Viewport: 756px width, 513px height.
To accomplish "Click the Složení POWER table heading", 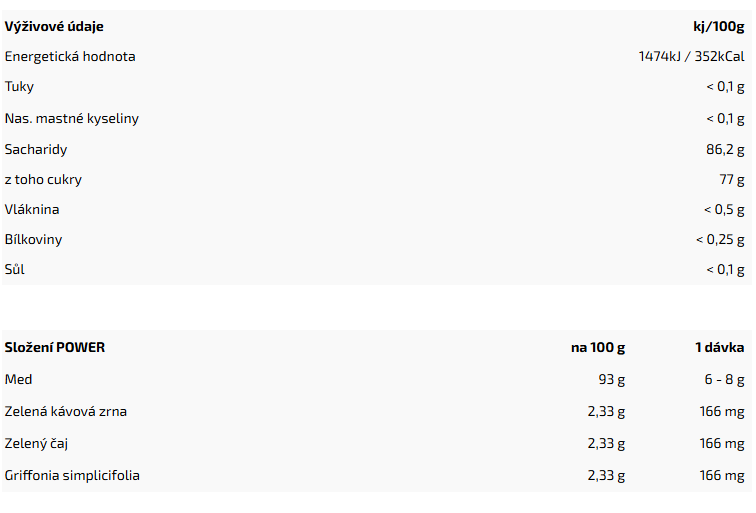I will [54, 348].
